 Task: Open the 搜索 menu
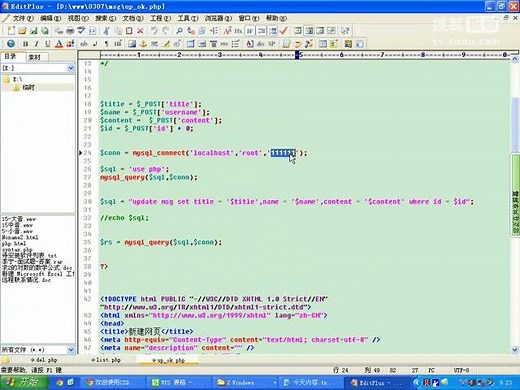(105, 18)
